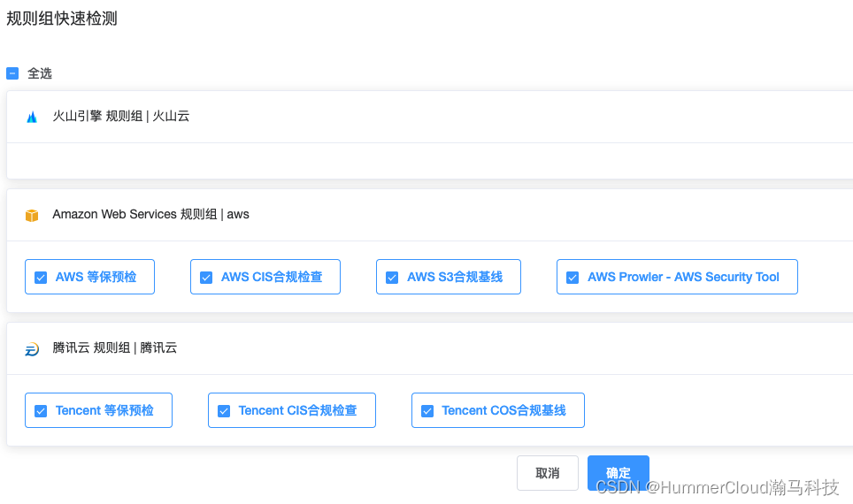Click AWS Prowler - AWS Security Tool label

click(x=683, y=278)
